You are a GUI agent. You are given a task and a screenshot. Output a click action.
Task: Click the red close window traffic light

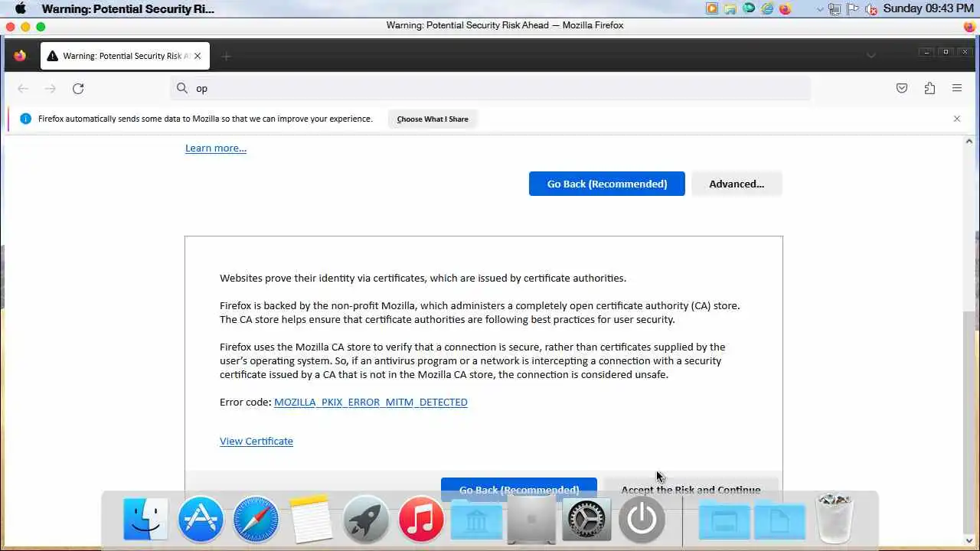[x=10, y=26]
